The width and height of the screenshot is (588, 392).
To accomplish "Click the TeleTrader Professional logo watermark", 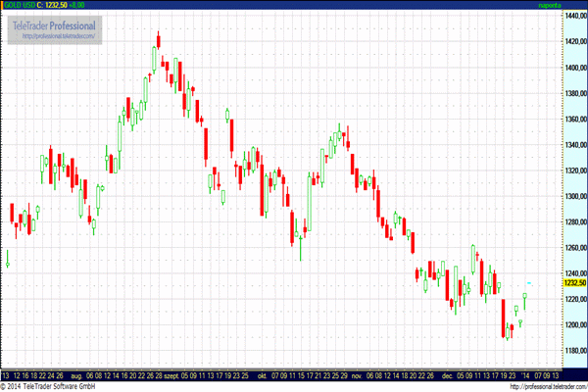I will tap(54, 24).
